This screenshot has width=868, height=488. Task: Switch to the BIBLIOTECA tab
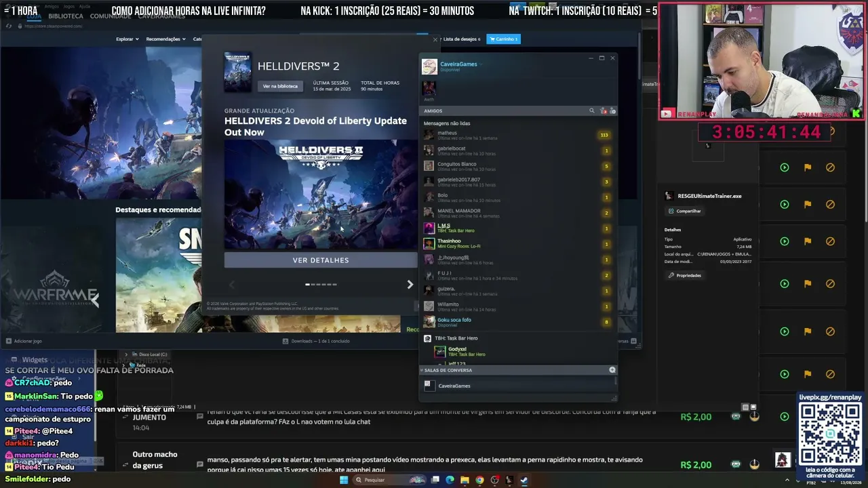(66, 16)
